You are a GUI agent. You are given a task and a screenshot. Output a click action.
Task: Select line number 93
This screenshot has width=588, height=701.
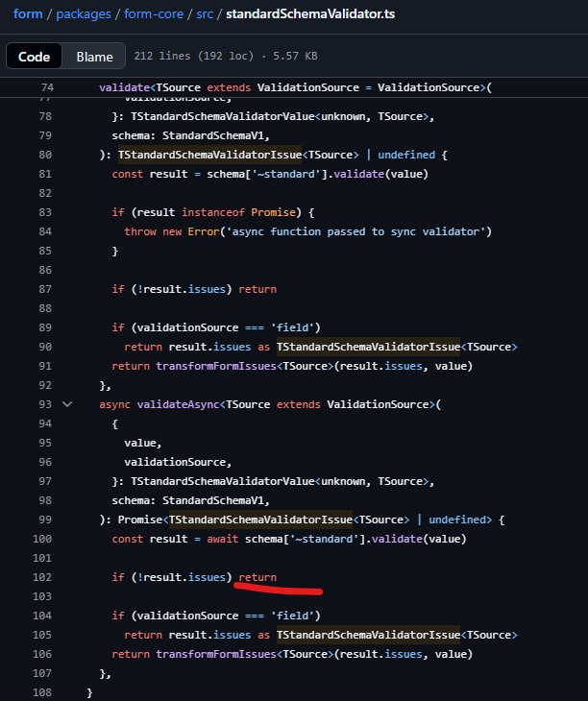coord(45,404)
